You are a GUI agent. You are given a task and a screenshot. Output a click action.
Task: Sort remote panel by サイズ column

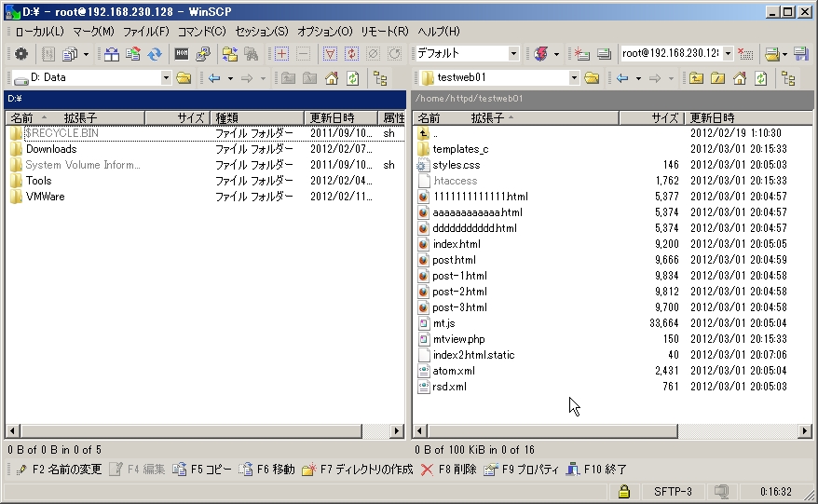(x=651, y=118)
